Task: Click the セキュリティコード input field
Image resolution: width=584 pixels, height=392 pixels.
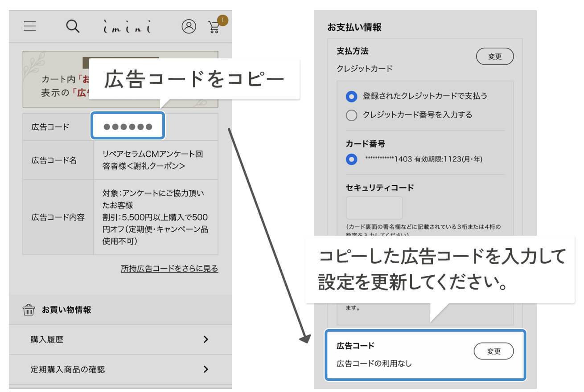Action: [x=374, y=207]
